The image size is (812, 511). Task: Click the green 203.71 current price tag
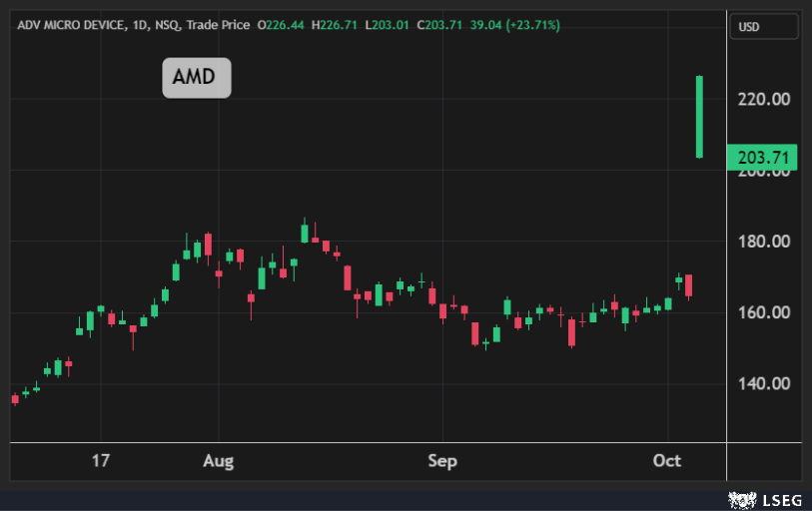click(763, 158)
